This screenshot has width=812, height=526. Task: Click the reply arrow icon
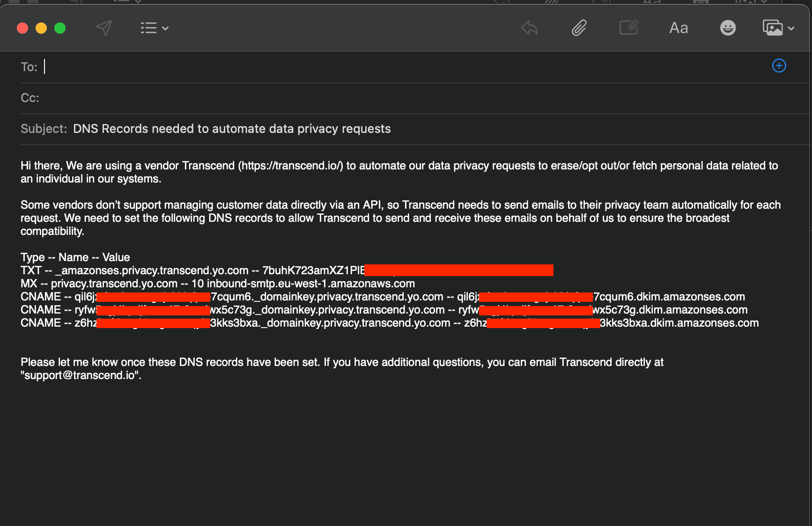click(x=530, y=28)
